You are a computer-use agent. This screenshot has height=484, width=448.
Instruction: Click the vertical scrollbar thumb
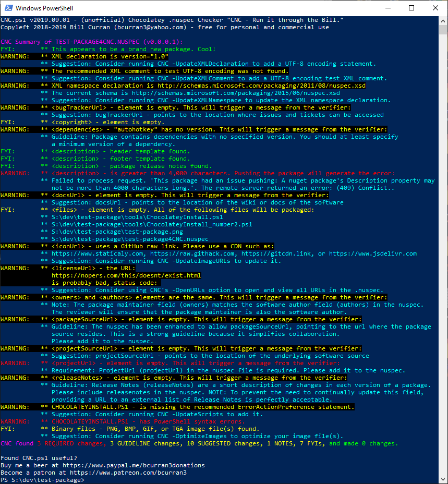(x=443, y=30)
